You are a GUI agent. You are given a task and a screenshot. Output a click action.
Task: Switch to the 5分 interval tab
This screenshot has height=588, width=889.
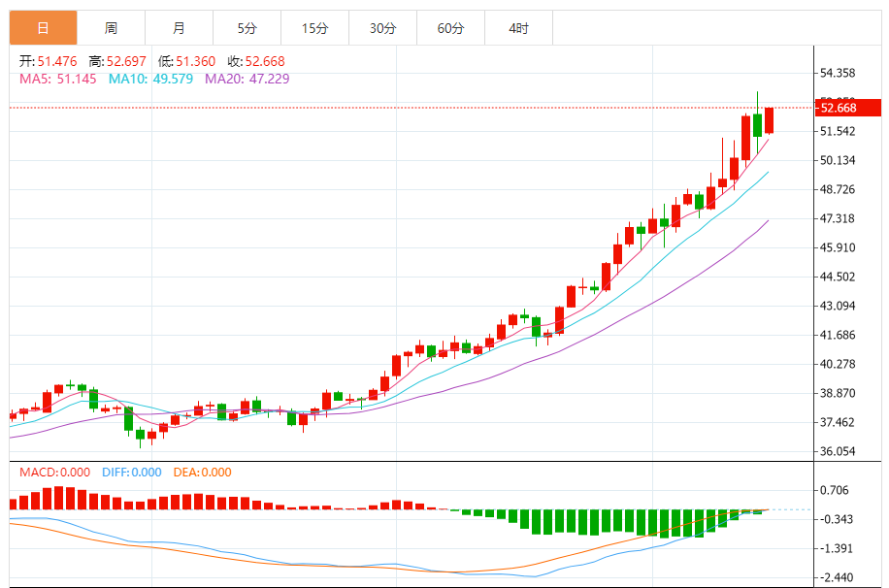(x=247, y=28)
